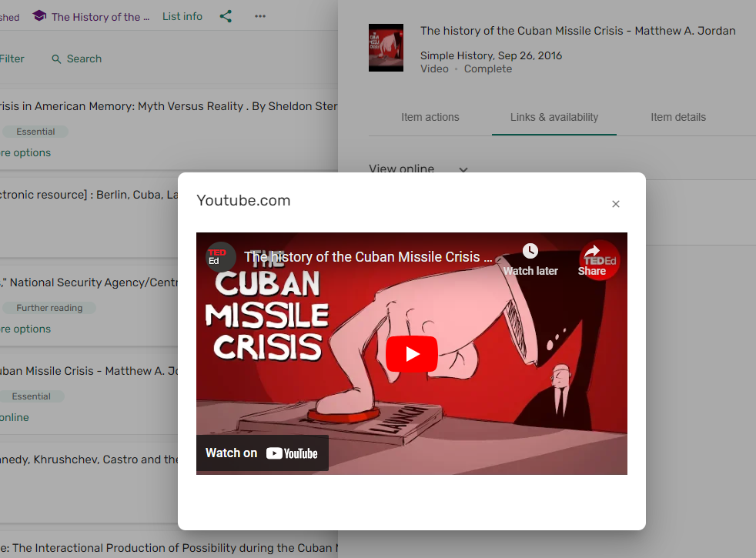Open Matthew A. Jordan video list item
This screenshot has height=558, width=756.
[89, 371]
